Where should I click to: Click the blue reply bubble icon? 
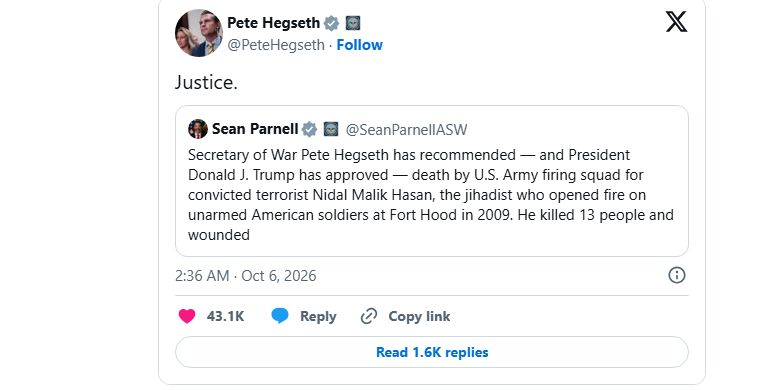(280, 316)
